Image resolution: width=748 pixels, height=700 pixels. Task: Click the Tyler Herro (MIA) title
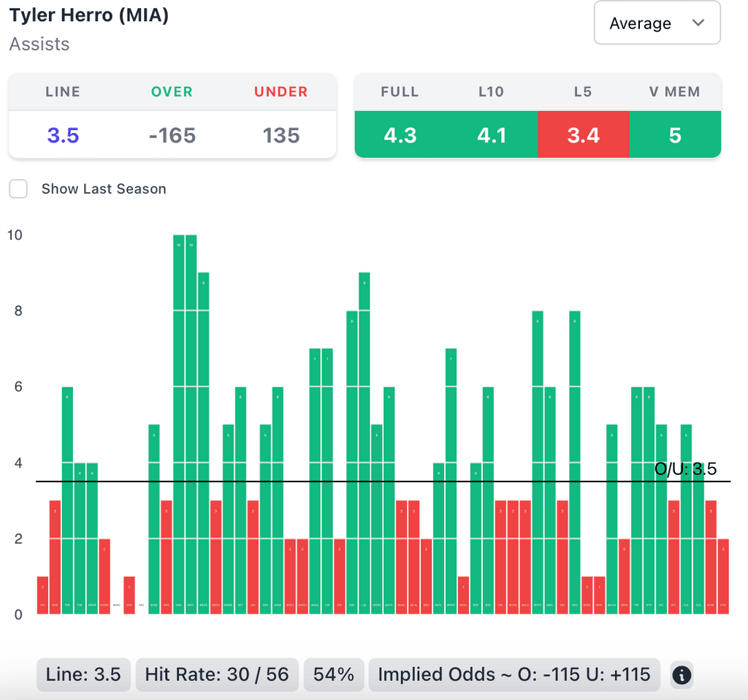click(89, 15)
